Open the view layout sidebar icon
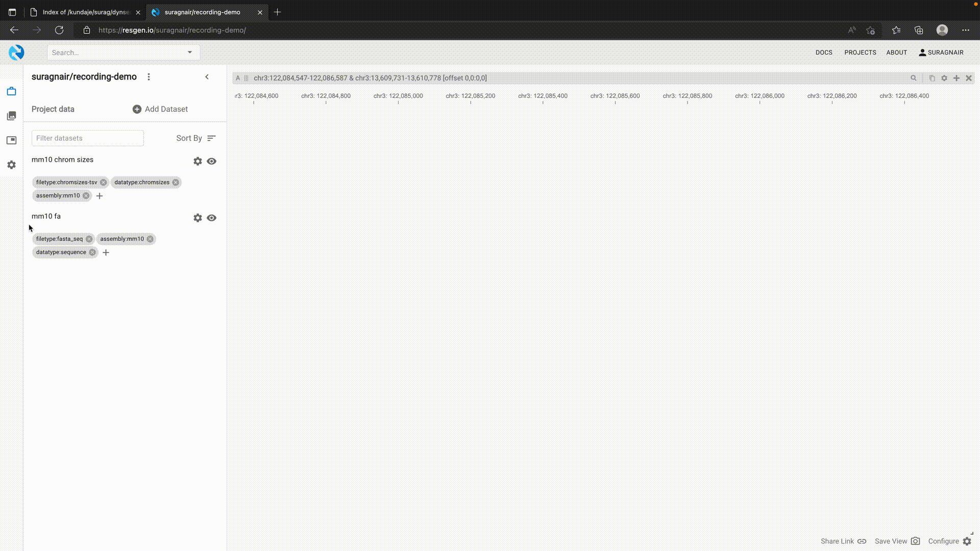 pos(12,140)
